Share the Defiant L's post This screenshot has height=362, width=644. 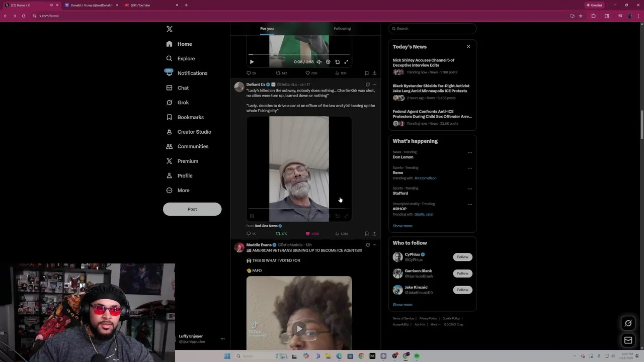(374, 234)
